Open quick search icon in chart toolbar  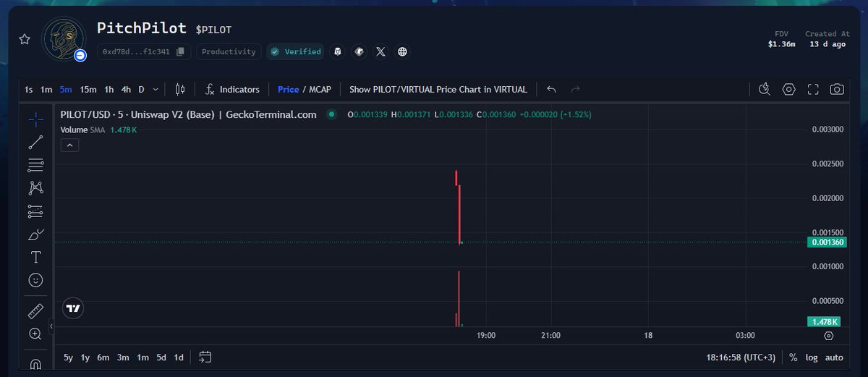coord(765,89)
